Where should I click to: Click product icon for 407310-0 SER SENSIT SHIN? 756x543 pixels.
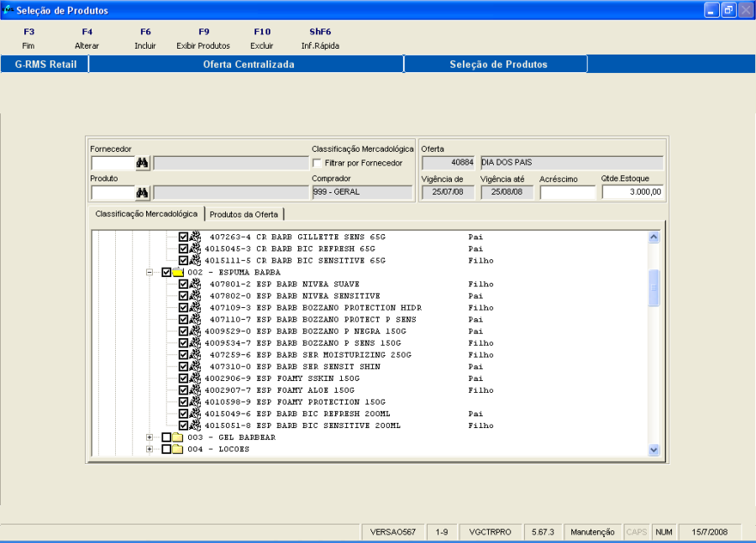[195, 367]
